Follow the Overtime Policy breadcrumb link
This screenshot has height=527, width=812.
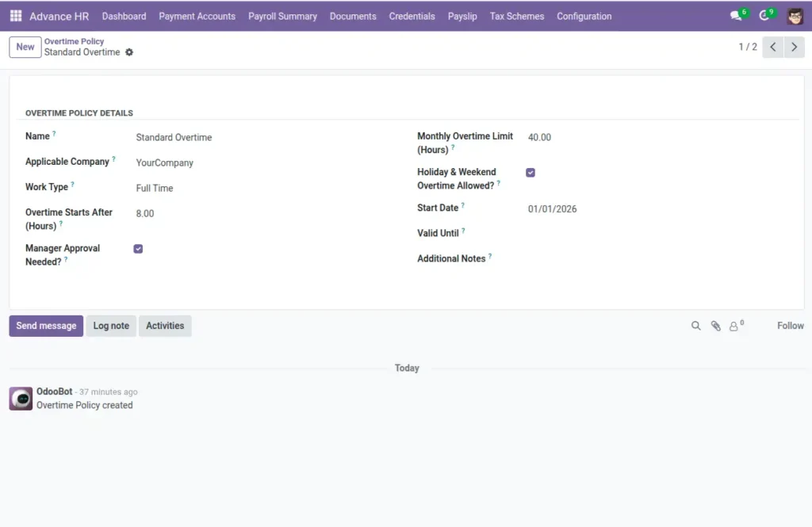74,41
